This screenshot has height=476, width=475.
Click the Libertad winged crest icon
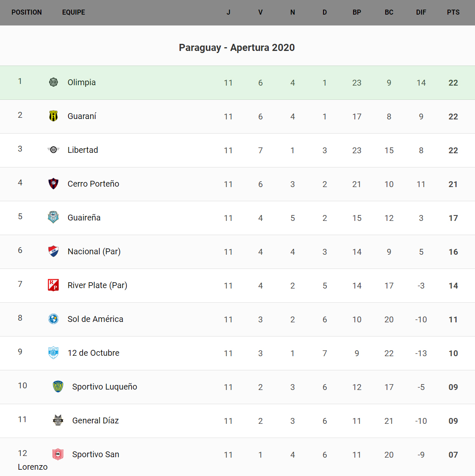point(53,150)
